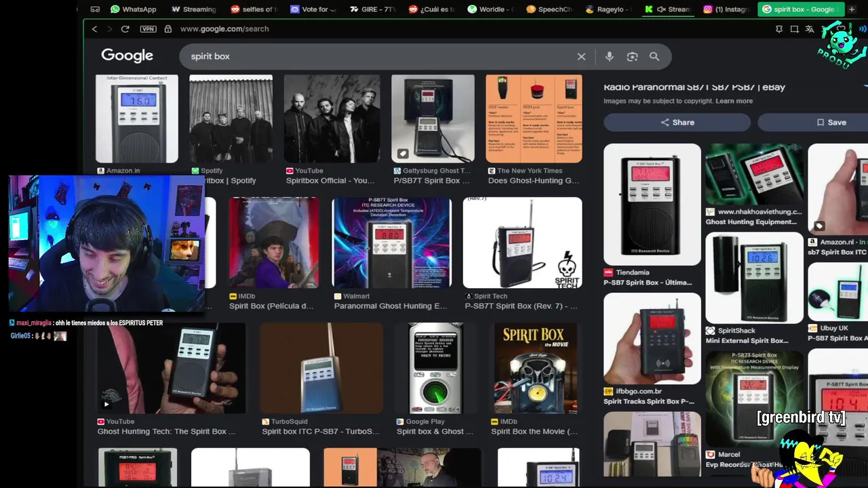Open Spirit Tech P-SB7T Rev. 7 thumbnail
868x488 pixels.
(522, 243)
